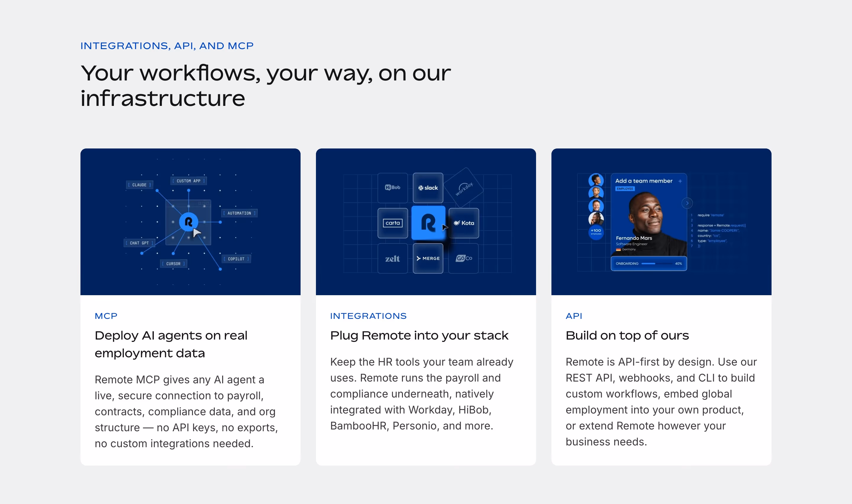Select the CLAUDE node label

coord(139,185)
